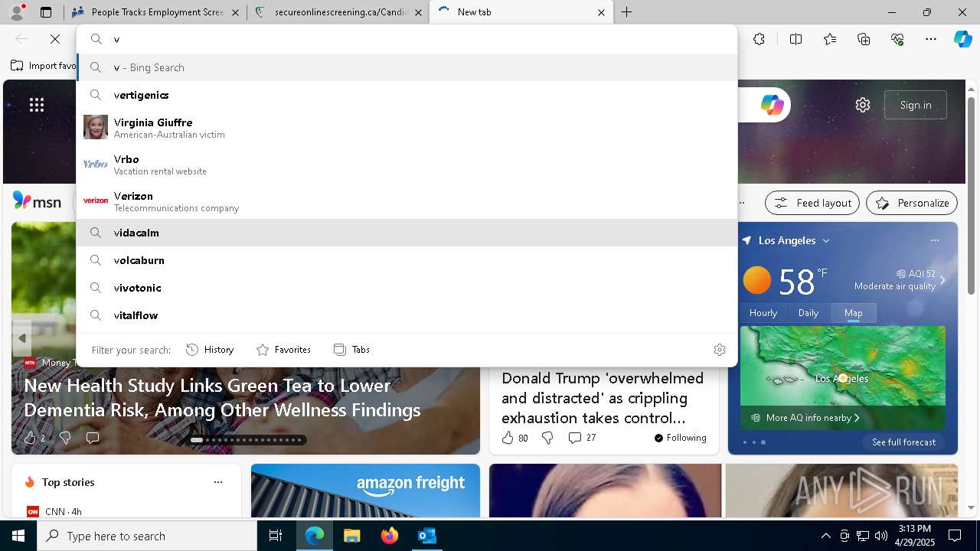Viewport: 980px width, 551px height.
Task: Expand Los Angeles location dropdown
Action: (x=826, y=240)
